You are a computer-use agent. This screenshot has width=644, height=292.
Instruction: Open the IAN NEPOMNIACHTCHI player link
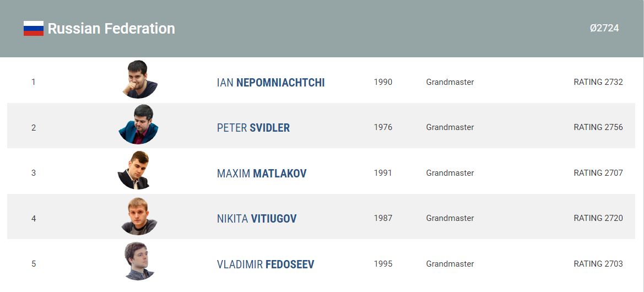[270, 83]
